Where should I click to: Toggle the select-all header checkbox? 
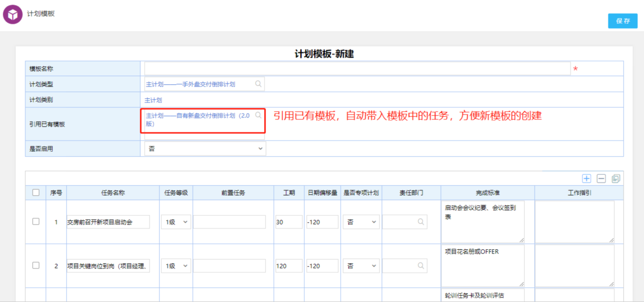pos(36,193)
